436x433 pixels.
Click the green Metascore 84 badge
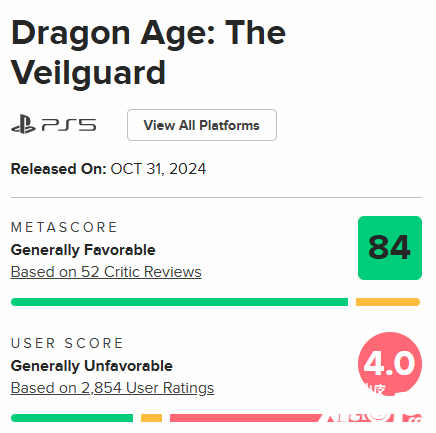[x=390, y=248]
